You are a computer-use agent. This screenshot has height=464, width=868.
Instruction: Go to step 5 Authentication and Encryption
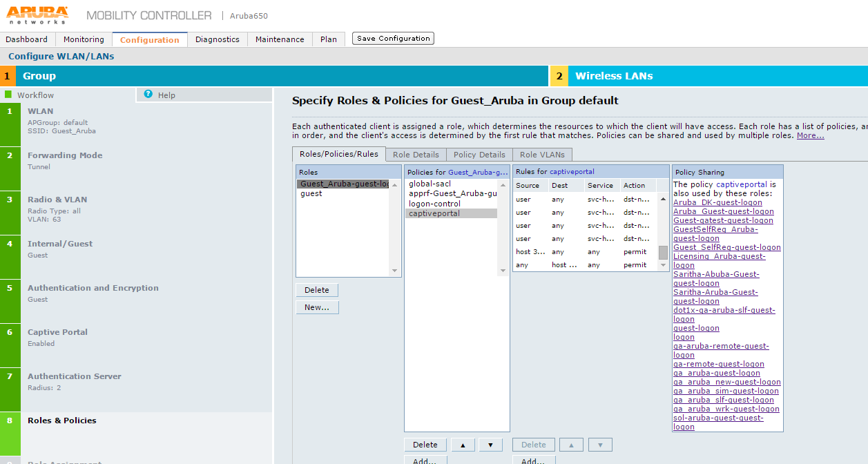(136, 301)
